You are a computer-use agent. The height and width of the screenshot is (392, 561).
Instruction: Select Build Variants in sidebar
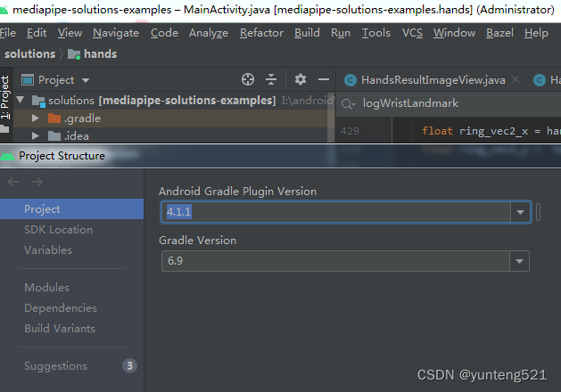pyautogui.click(x=60, y=328)
